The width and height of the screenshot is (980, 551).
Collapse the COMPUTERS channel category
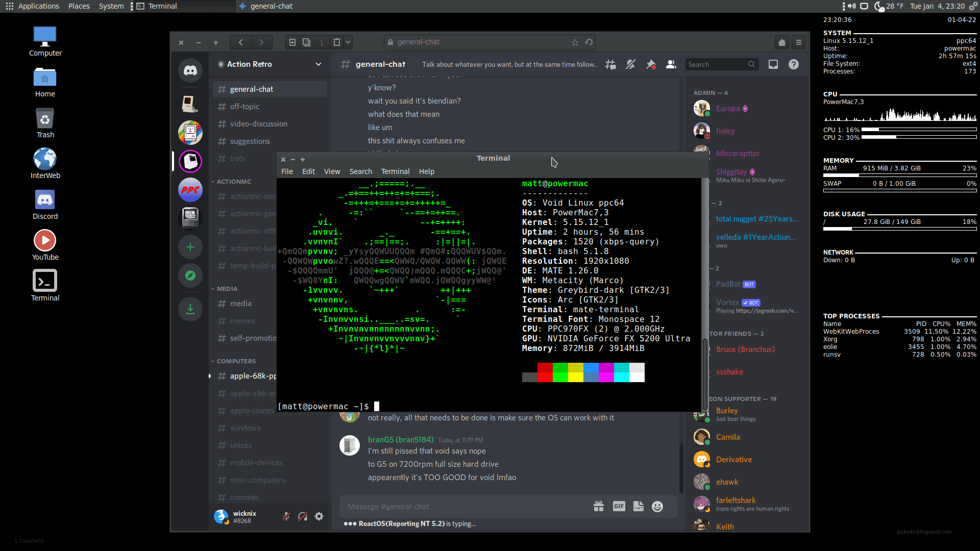point(236,361)
